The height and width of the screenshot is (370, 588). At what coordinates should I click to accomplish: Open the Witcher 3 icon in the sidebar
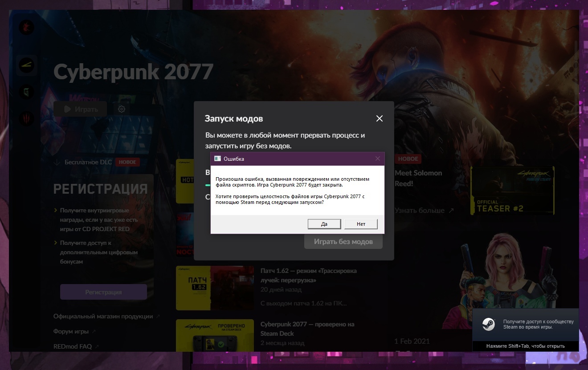(x=26, y=119)
